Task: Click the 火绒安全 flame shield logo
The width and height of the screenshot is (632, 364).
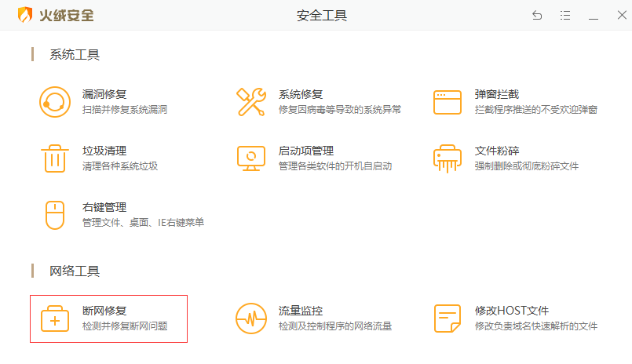Action: point(25,15)
